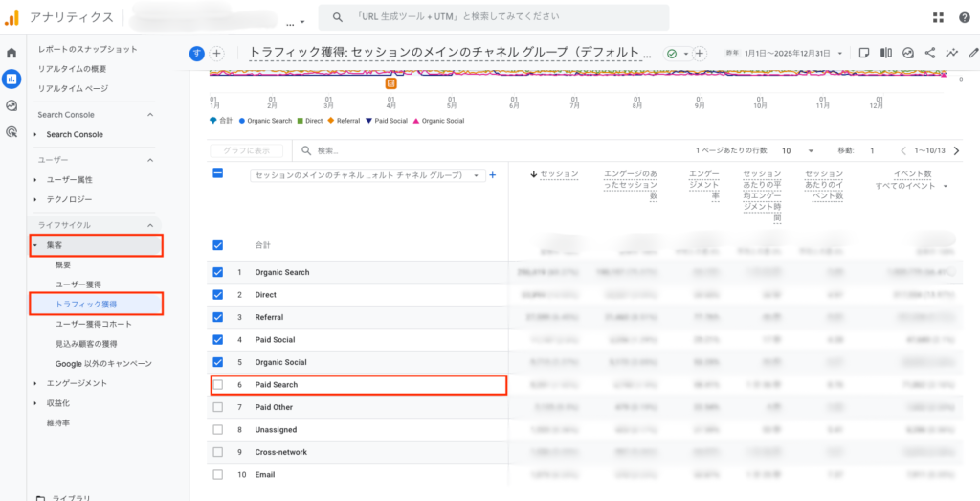Viewport: 980px width, 501px height.
Task: Uncheck the Organic Social row checkbox
Action: [x=218, y=362]
